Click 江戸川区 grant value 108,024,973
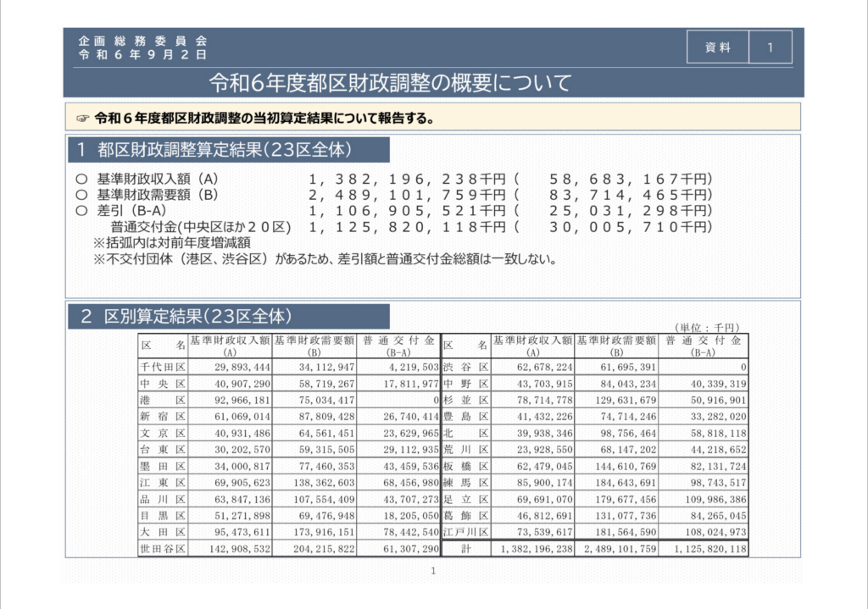Screen dimensions: 868x609 [x=715, y=532]
